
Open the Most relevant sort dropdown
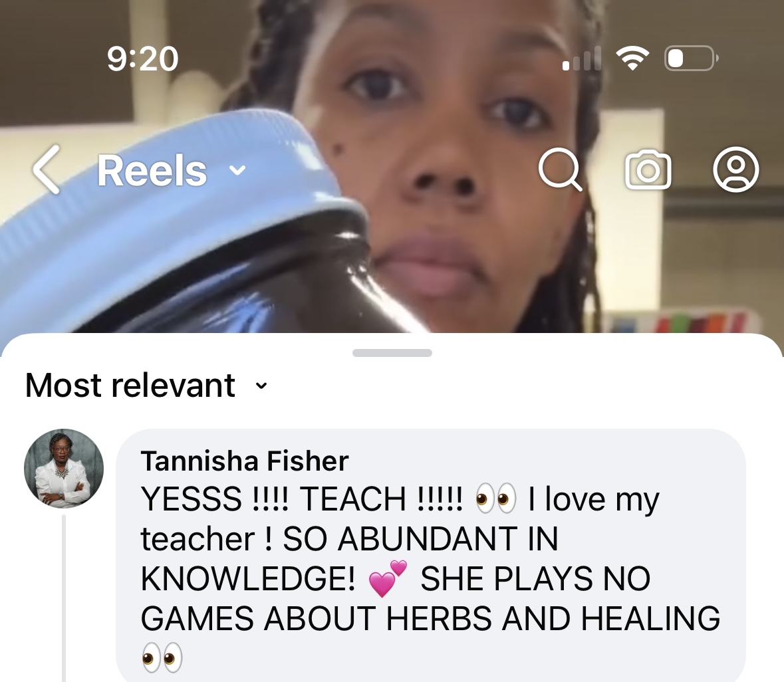point(146,386)
